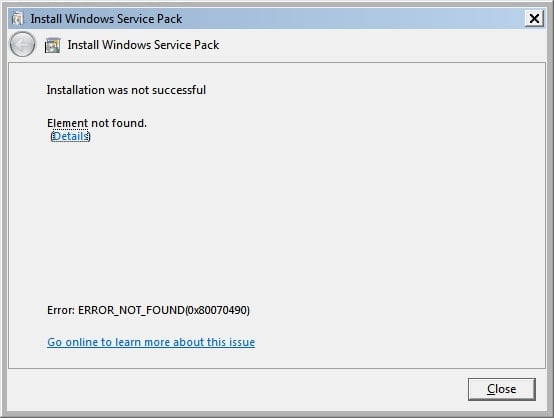Click the hex code 0x80070490
This screenshot has width=554, height=418.
click(217, 310)
